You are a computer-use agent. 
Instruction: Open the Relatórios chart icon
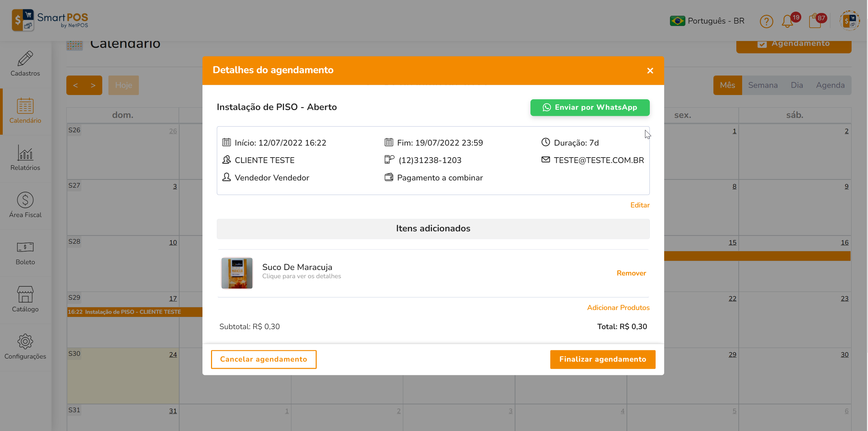pyautogui.click(x=25, y=153)
